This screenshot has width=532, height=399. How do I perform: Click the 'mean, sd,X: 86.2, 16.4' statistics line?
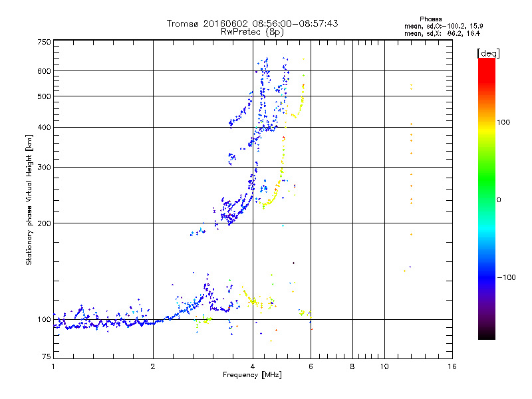click(442, 33)
